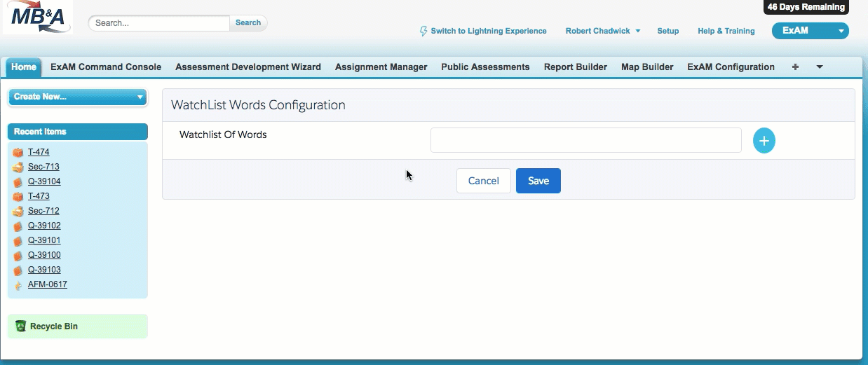Click Switch to Lightning Experience link
The height and width of the screenshot is (365, 868).
pos(489,31)
